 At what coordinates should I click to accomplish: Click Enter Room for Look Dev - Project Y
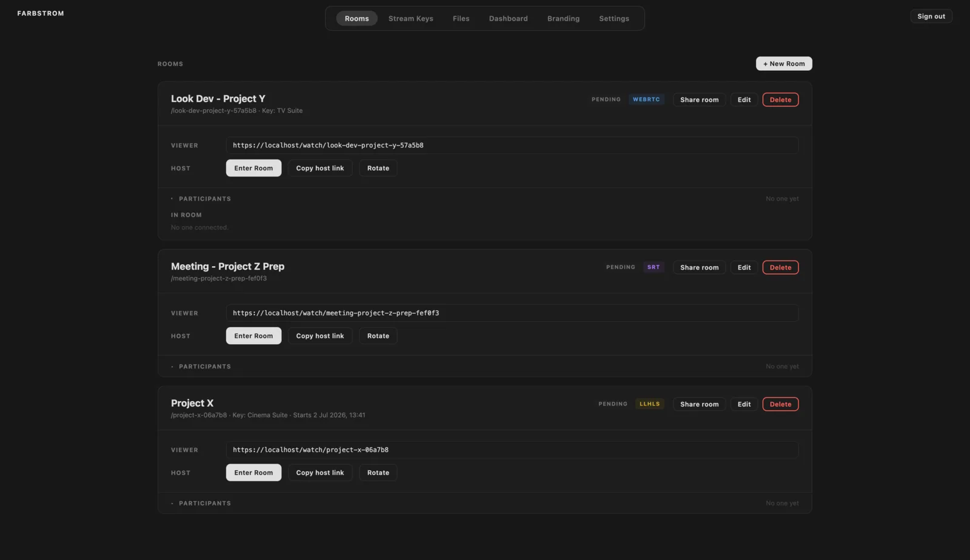coord(253,168)
